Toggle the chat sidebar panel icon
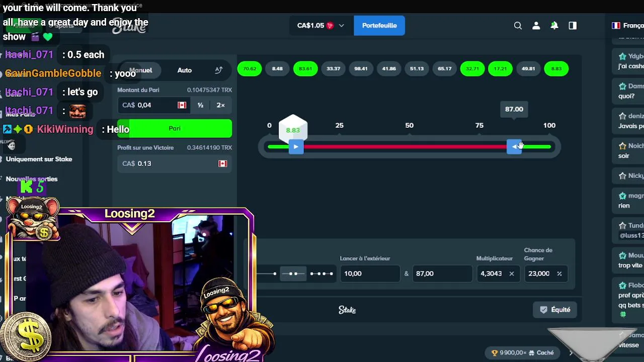Screen dimensions: 644x362 pyautogui.click(x=573, y=26)
